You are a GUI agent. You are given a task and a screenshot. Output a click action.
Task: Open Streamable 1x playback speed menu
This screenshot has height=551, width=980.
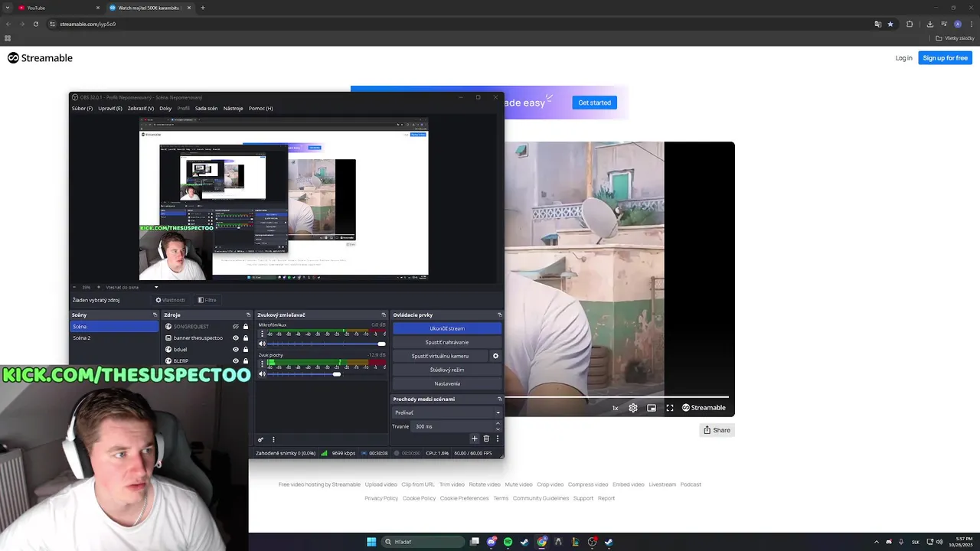click(x=615, y=408)
